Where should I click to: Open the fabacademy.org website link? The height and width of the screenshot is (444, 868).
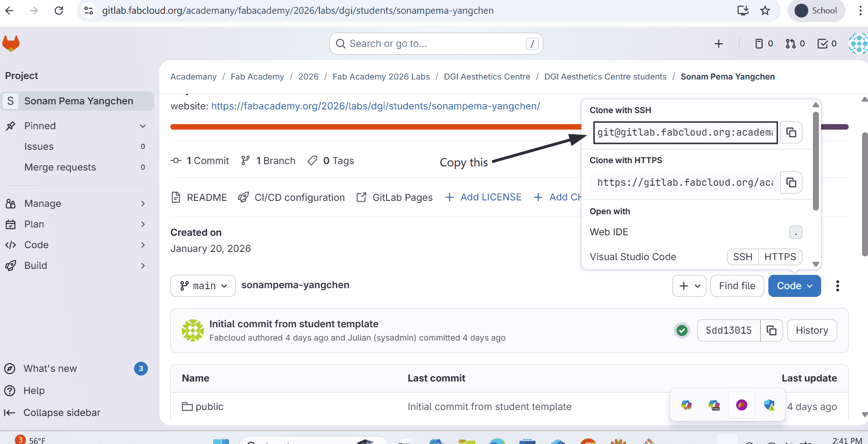376,106
